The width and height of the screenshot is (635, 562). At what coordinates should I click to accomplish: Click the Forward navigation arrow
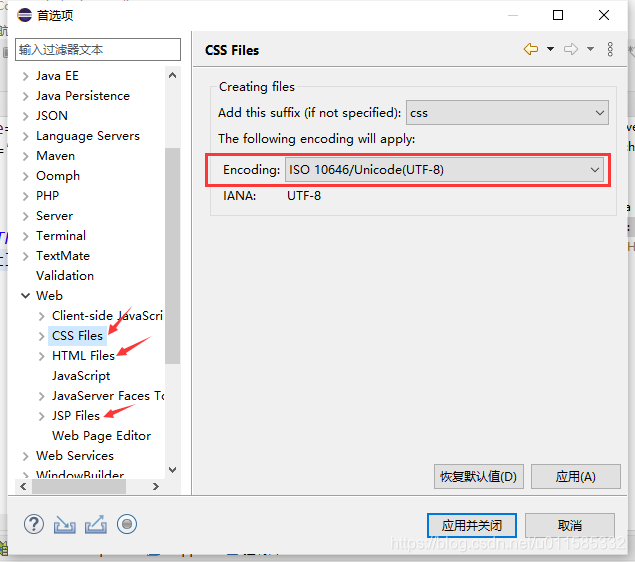coord(571,49)
